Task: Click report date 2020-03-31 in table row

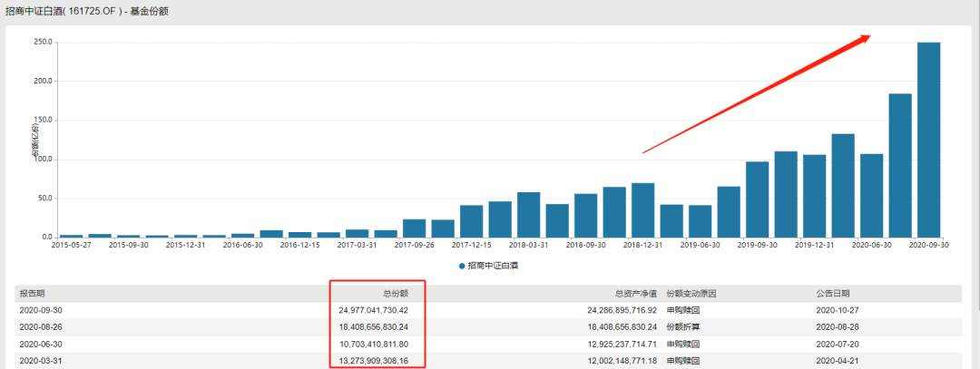Action: coord(41,361)
